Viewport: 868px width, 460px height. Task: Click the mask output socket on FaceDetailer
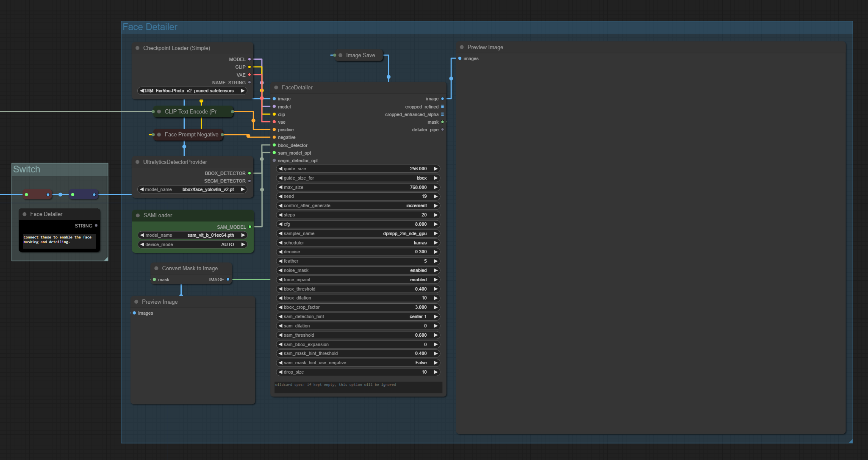pos(443,122)
